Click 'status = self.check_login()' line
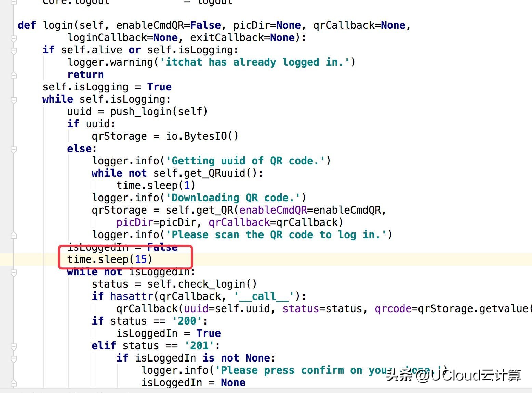 pyautogui.click(x=174, y=284)
